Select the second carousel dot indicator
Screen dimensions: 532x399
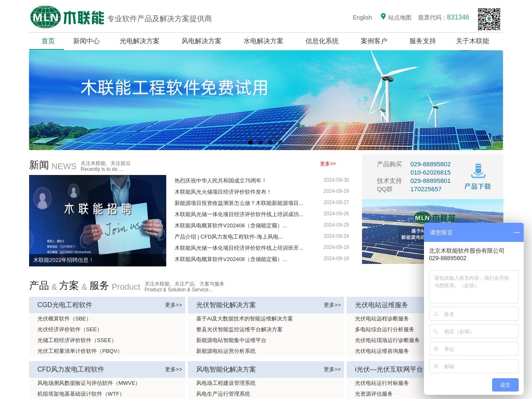click(260, 142)
